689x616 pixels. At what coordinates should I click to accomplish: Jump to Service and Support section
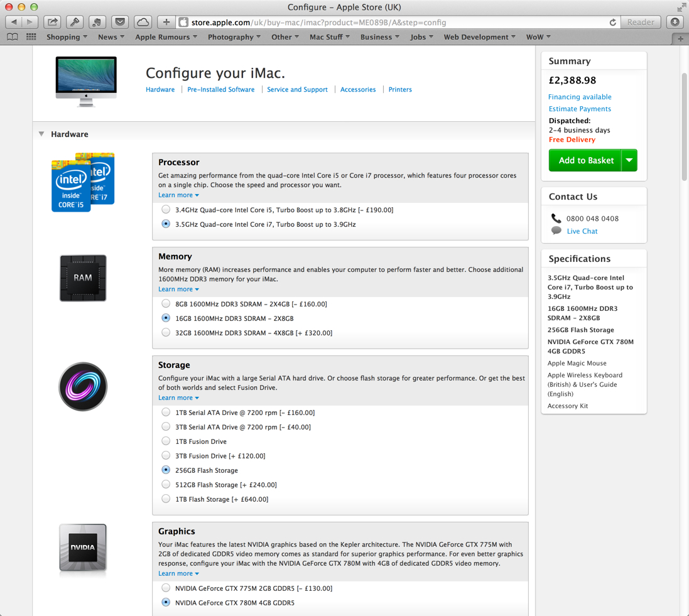298,89
